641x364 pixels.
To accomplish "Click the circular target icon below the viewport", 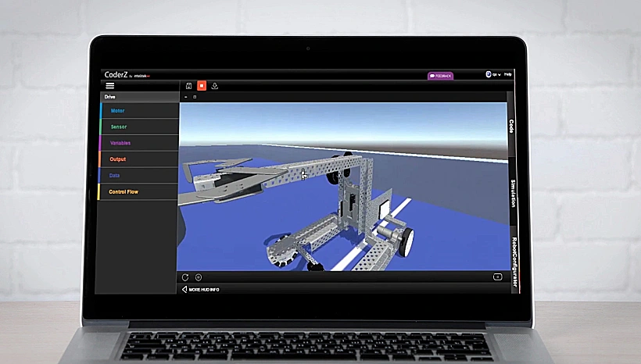I will (x=199, y=277).
